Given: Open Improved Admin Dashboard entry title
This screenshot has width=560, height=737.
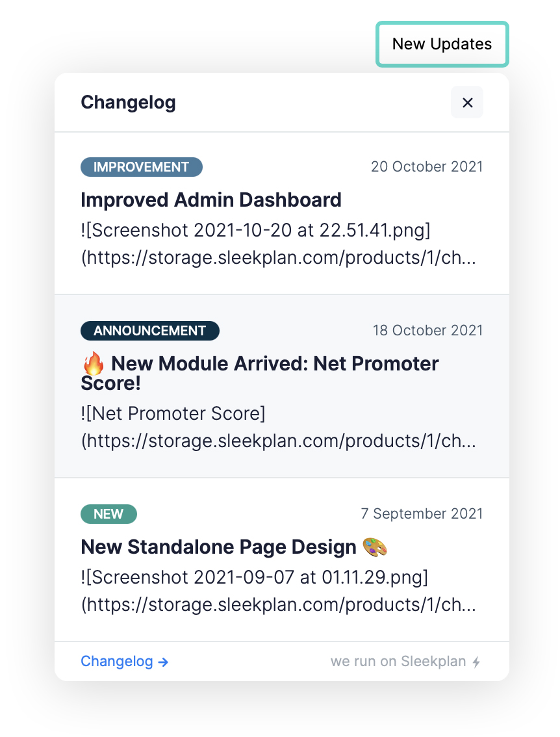Looking at the screenshot, I should [211, 200].
